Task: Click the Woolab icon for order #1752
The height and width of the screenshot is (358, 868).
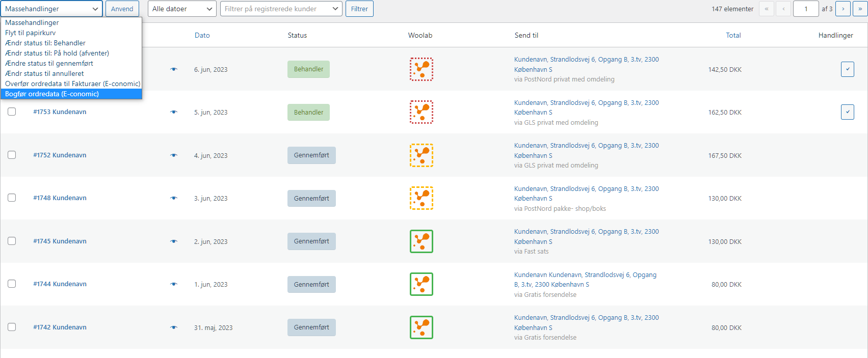Action: (421, 155)
